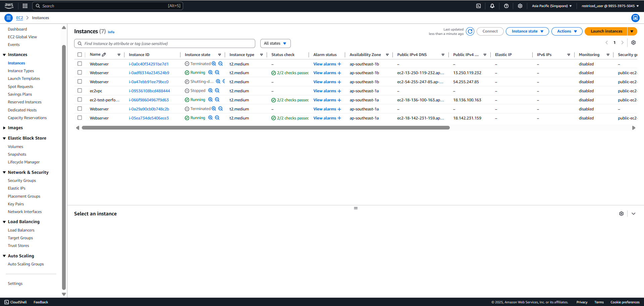Open CloudShell from the top bar icon

point(478,6)
